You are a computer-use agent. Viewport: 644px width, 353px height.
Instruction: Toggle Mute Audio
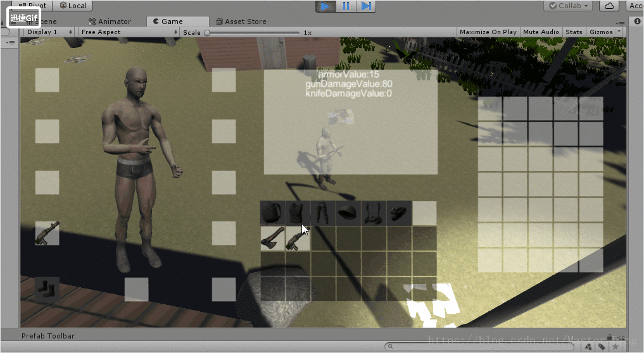tap(541, 32)
